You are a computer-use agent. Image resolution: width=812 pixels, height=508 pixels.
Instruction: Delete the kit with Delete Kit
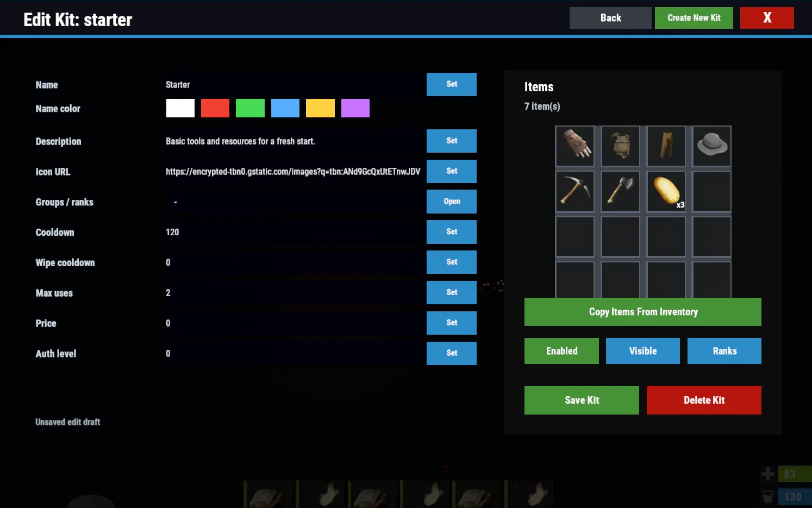pos(704,400)
